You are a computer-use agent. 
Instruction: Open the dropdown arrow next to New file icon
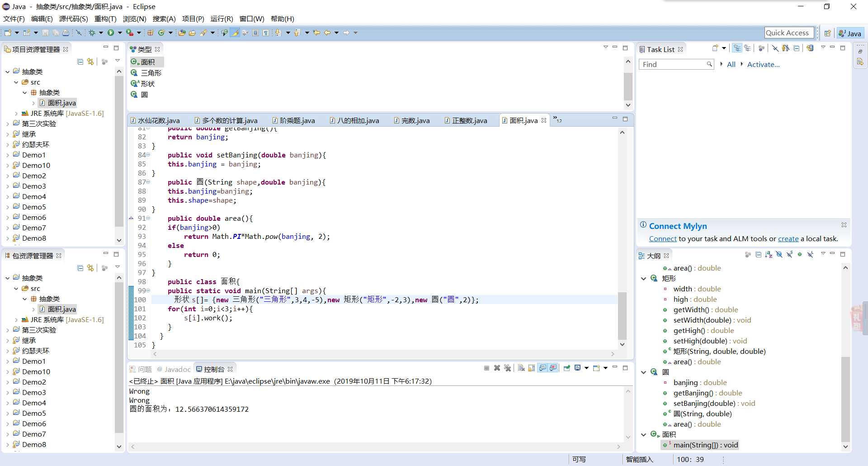tap(17, 33)
